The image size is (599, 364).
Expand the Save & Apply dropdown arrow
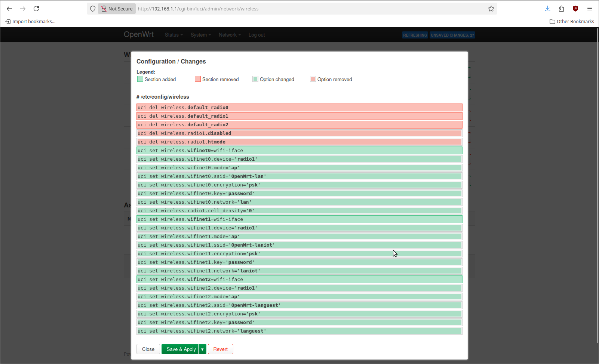[202, 349]
